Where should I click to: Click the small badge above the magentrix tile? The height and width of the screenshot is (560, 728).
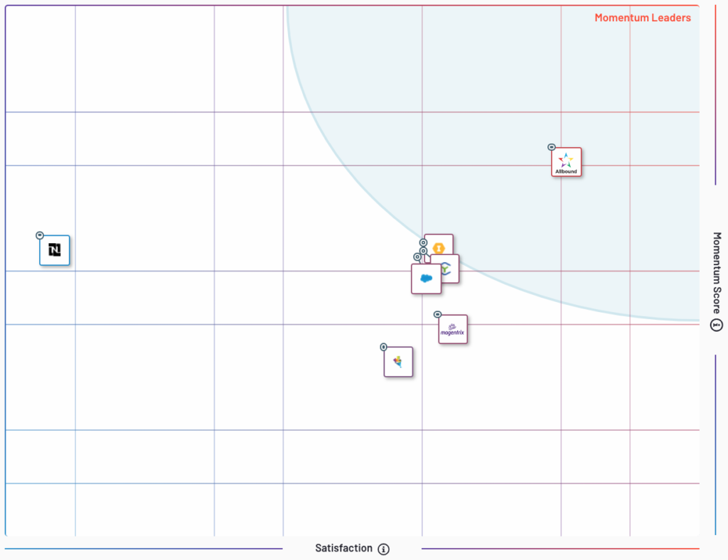click(437, 315)
